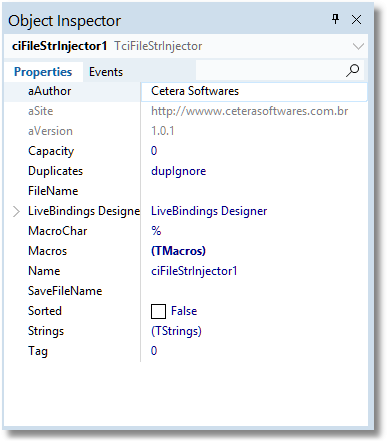Select the Sorted property name
Image resolution: width=388 pixels, height=444 pixels.
pos(45,311)
